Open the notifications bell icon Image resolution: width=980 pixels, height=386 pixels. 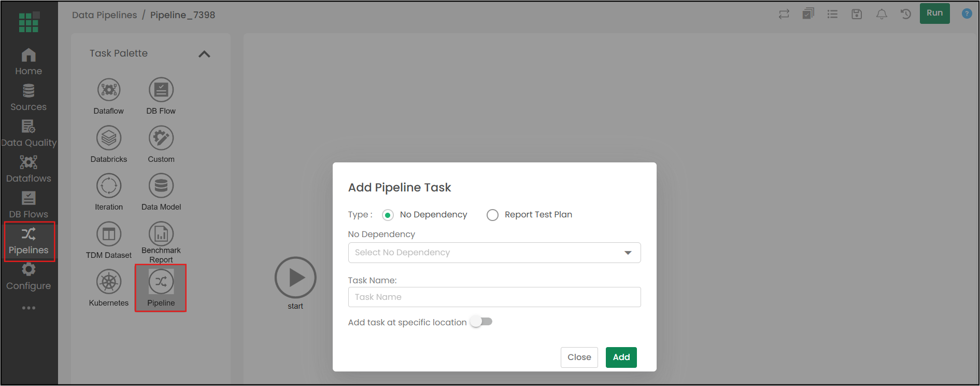tap(882, 14)
